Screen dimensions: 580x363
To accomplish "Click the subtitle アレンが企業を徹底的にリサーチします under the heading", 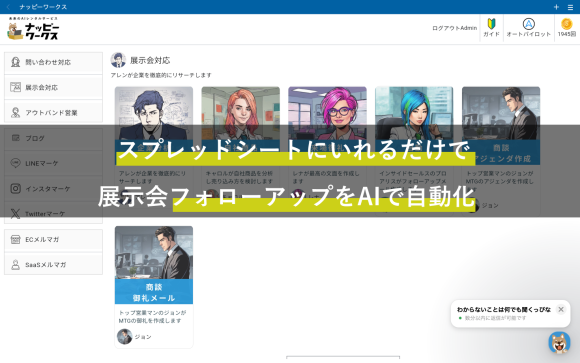I will pyautogui.click(x=161, y=75).
